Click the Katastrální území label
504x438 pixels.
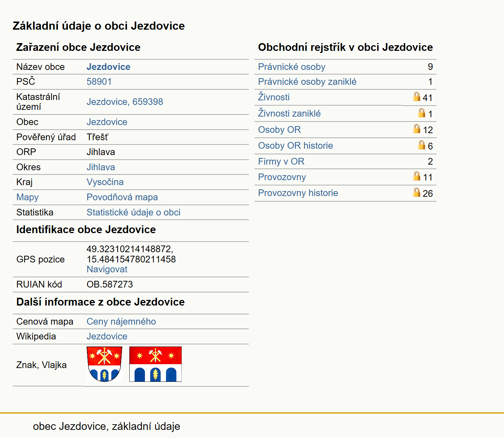pos(38,102)
